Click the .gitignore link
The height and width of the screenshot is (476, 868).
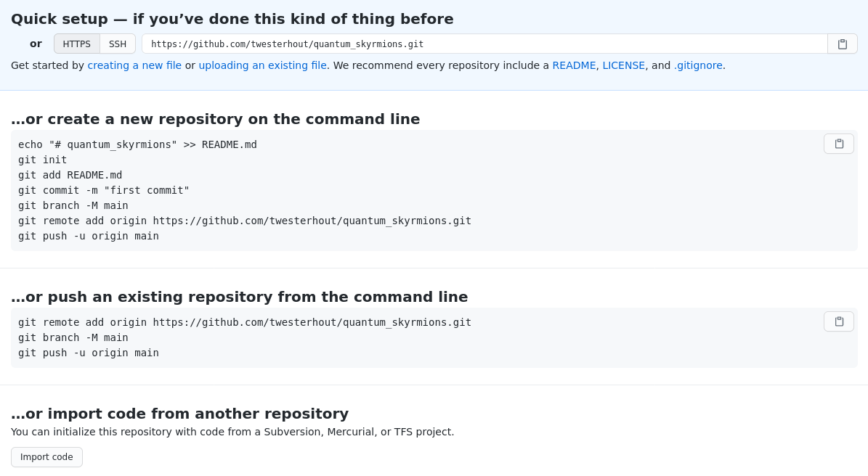coord(697,65)
